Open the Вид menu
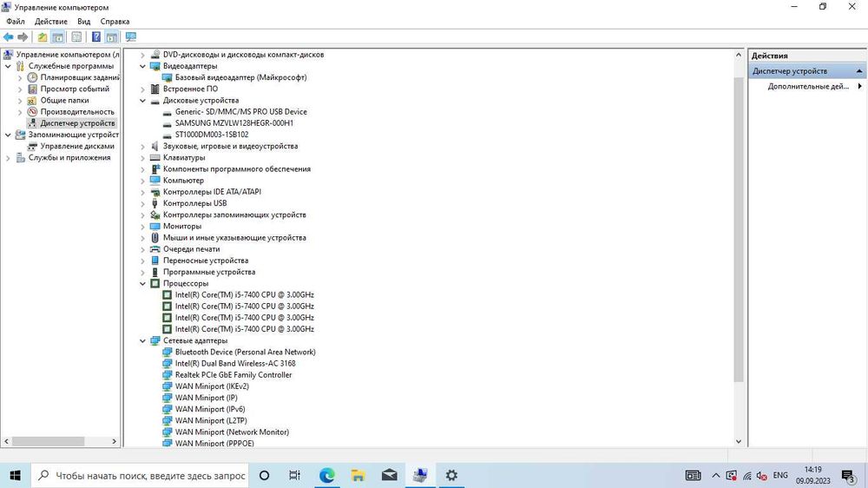Screen dimensions: 868x488 pos(83,22)
